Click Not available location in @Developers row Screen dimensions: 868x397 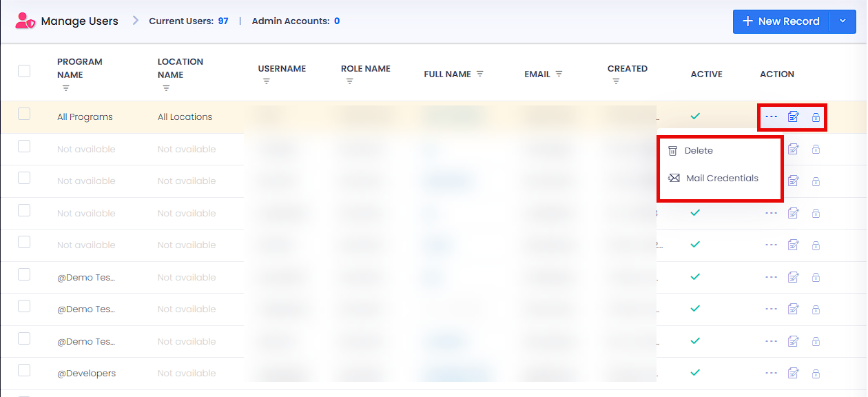(x=187, y=373)
